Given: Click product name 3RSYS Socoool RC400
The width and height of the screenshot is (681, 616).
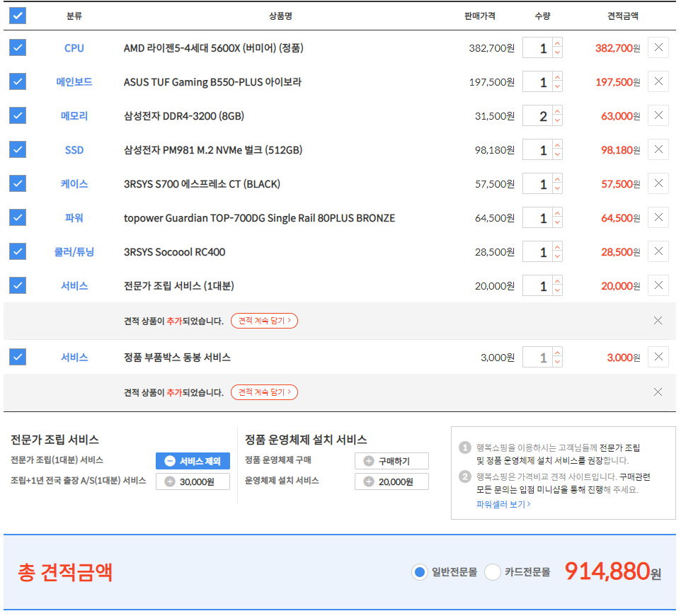Looking at the screenshot, I should (174, 252).
